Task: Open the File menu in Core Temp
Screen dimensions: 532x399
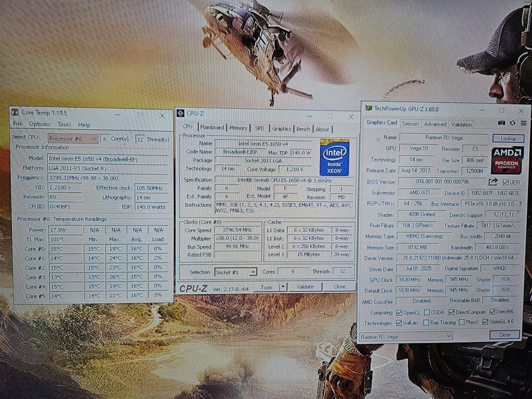Action: [18, 124]
